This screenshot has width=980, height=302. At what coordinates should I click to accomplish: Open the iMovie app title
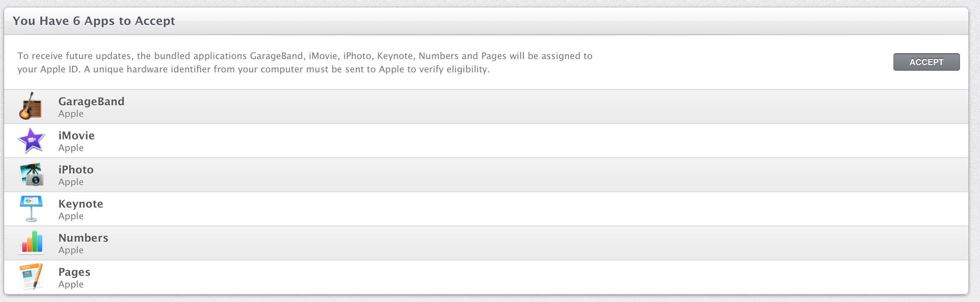tap(76, 136)
